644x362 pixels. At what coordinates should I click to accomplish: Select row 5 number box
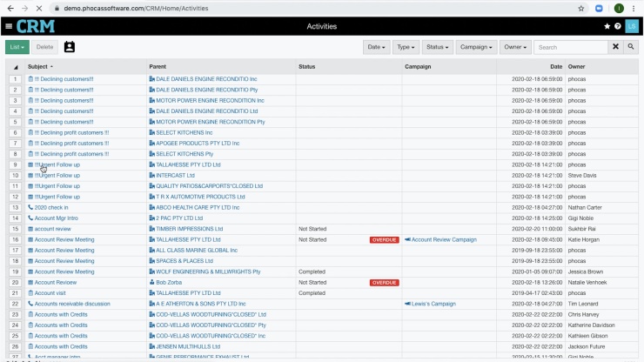pos(15,122)
